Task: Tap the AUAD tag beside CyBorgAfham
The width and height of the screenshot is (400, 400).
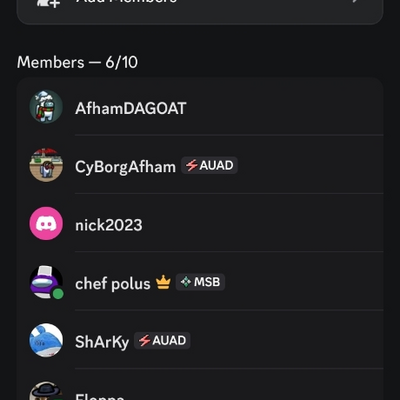Action: [x=209, y=165]
